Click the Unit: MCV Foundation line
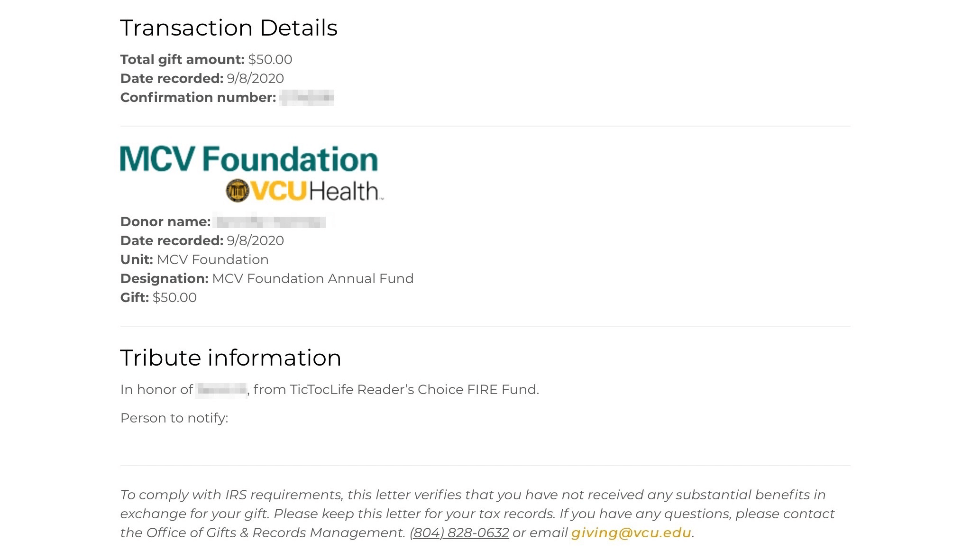The height and width of the screenshot is (560, 971). pos(194,260)
